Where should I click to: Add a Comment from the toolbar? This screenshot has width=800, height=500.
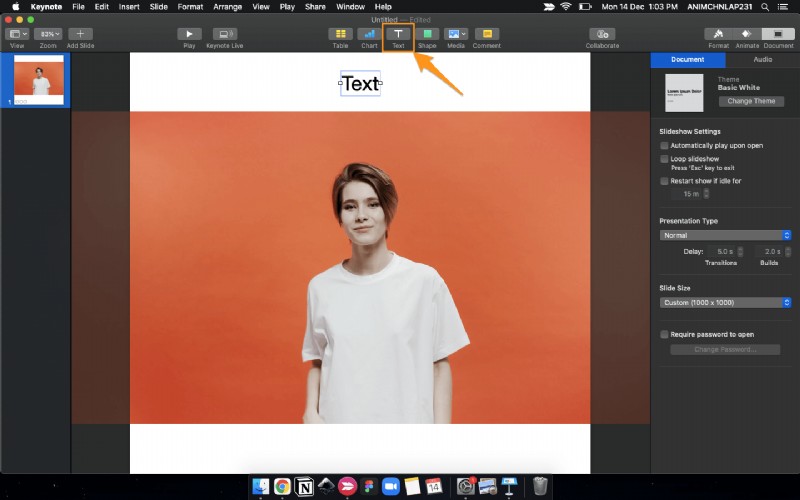[x=487, y=34]
